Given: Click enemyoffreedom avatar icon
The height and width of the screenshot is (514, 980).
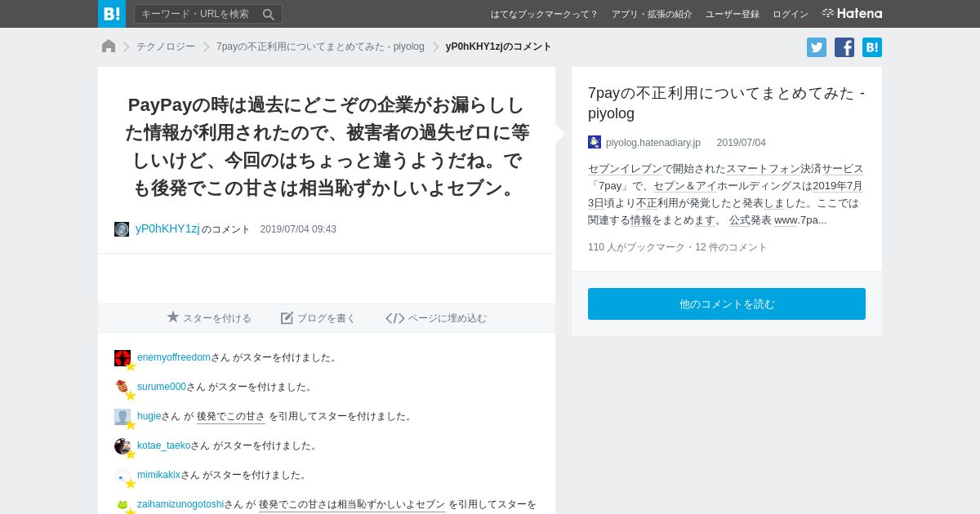Looking at the screenshot, I should (x=122, y=358).
